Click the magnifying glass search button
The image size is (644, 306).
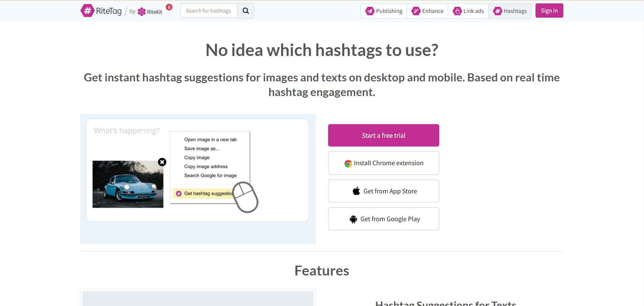(x=246, y=11)
